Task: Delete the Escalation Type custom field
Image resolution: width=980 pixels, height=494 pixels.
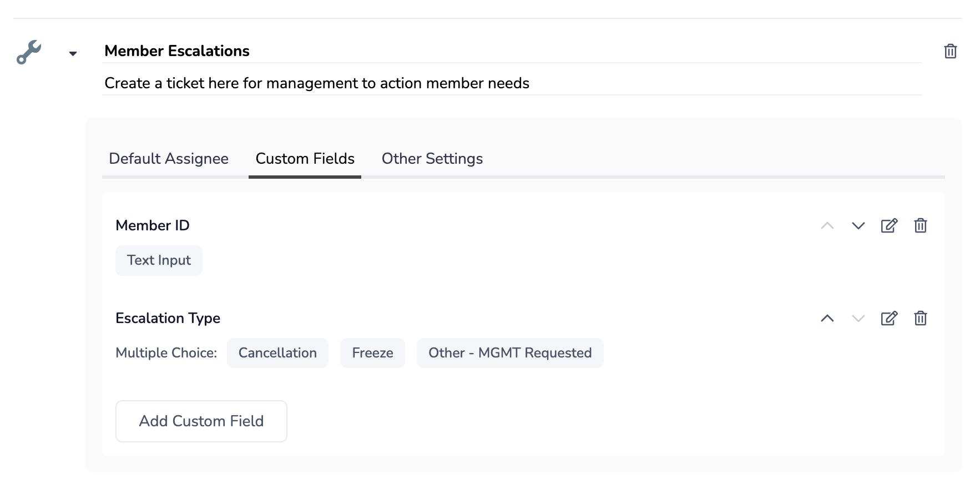Action: click(920, 319)
